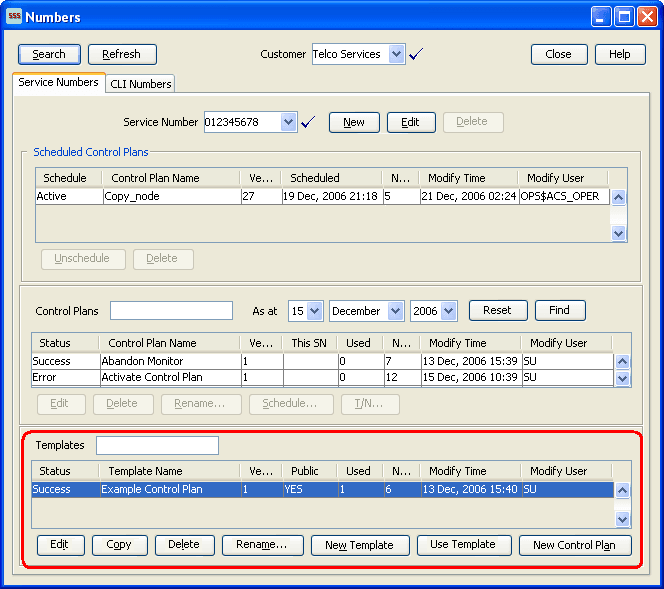Select the Example Control Plan template row
The height and width of the screenshot is (589, 664).
(150, 489)
